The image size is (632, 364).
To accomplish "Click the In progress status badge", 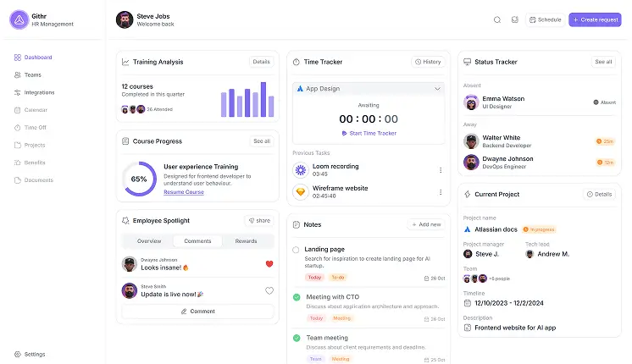I will [539, 229].
